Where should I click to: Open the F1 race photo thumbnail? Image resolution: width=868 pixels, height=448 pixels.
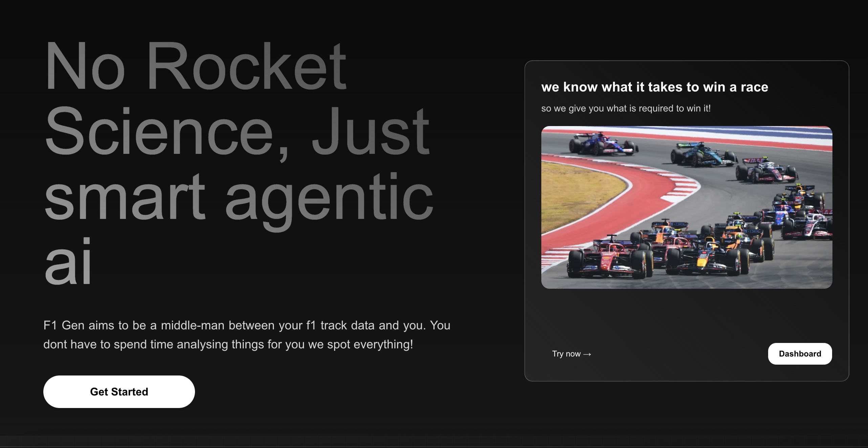687,207
